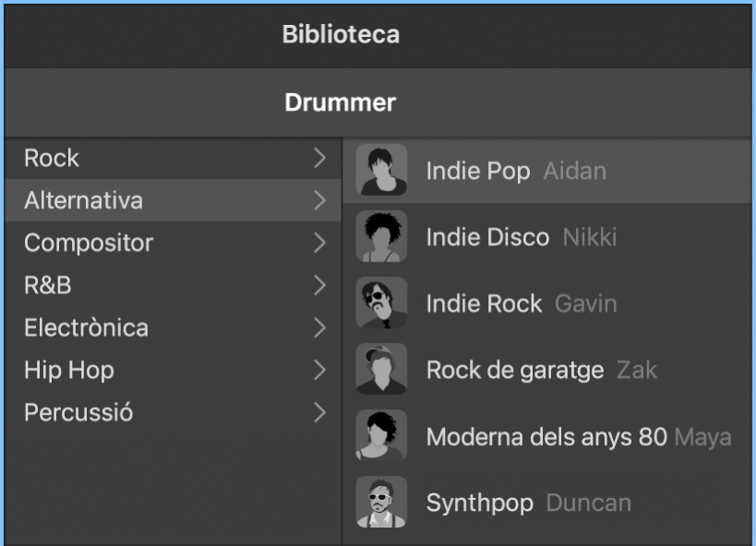The image size is (756, 546).
Task: Expand the R&B category arrow
Action: tap(322, 285)
